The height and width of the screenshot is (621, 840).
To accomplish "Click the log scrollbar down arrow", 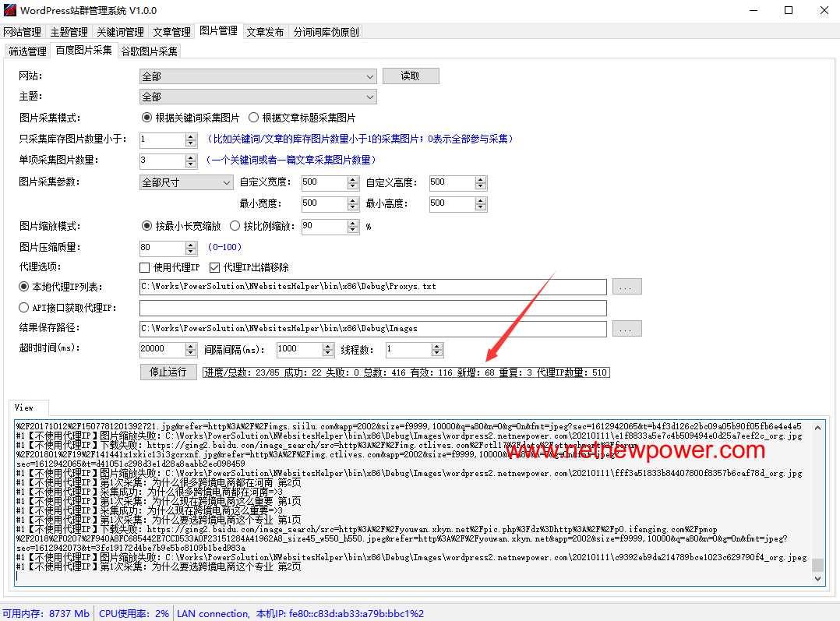I will pyautogui.click(x=817, y=578).
